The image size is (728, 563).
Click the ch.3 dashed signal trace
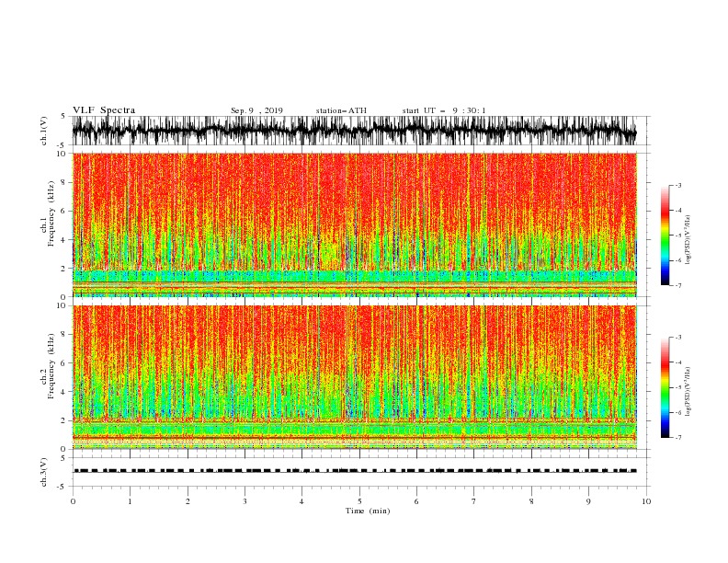(355, 471)
